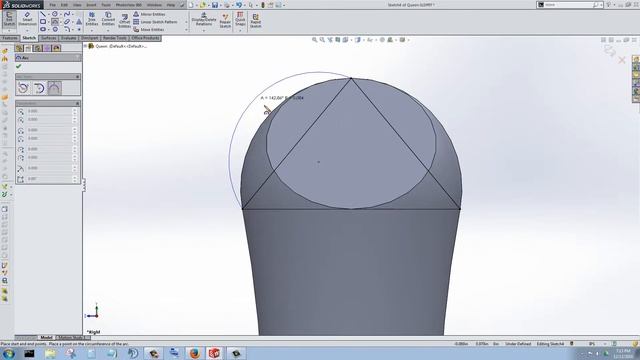Image resolution: width=640 pixels, height=360 pixels.
Task: Switch to the Features tab
Action: (x=10, y=38)
